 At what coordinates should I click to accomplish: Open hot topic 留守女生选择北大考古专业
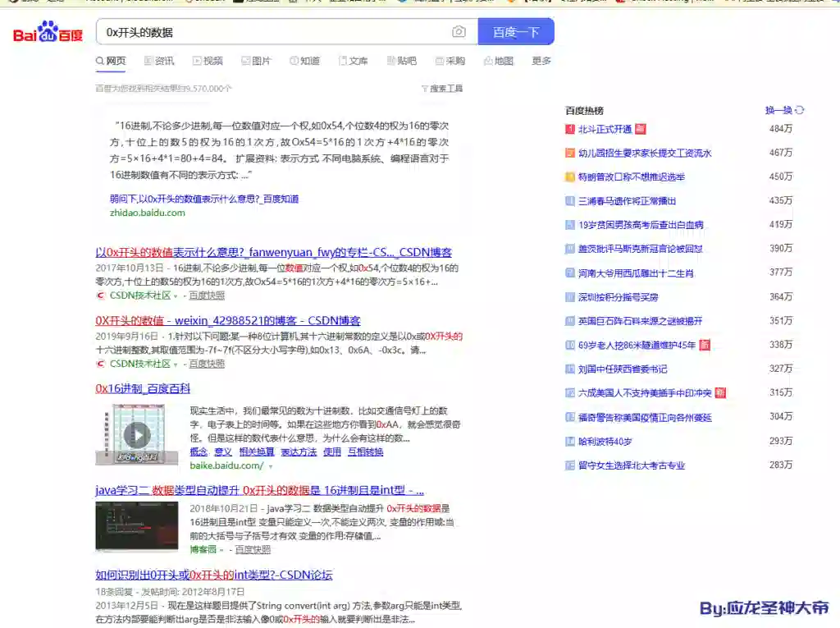(x=632, y=465)
